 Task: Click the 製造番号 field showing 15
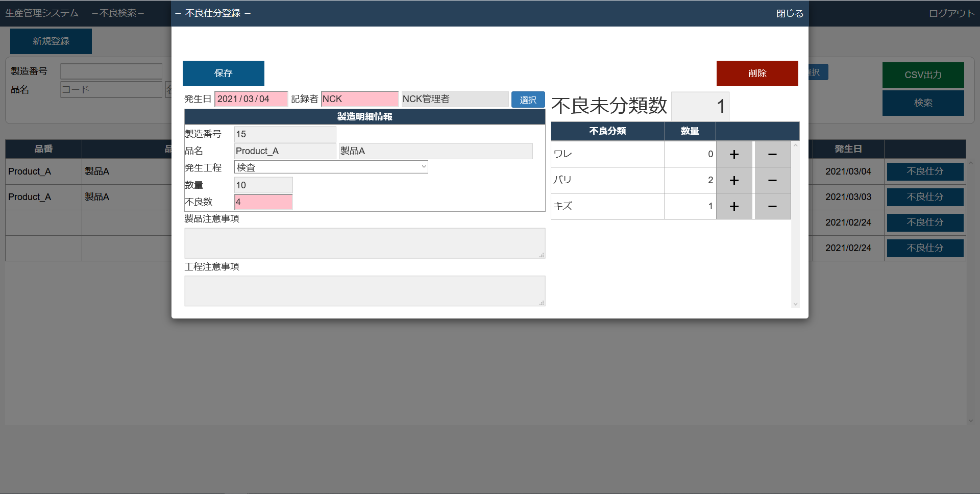[x=285, y=134]
